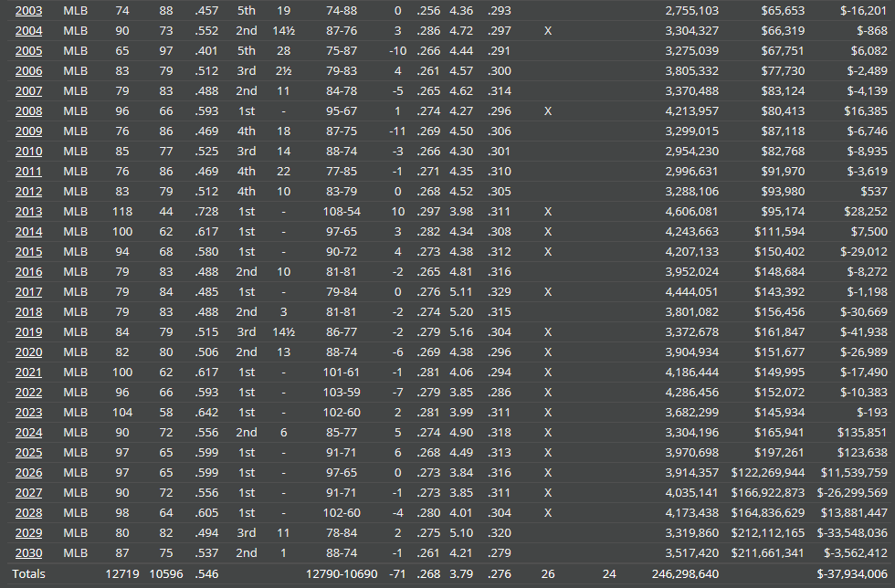Click the 2030 year link
Screen dimensions: 895x588
28,552
